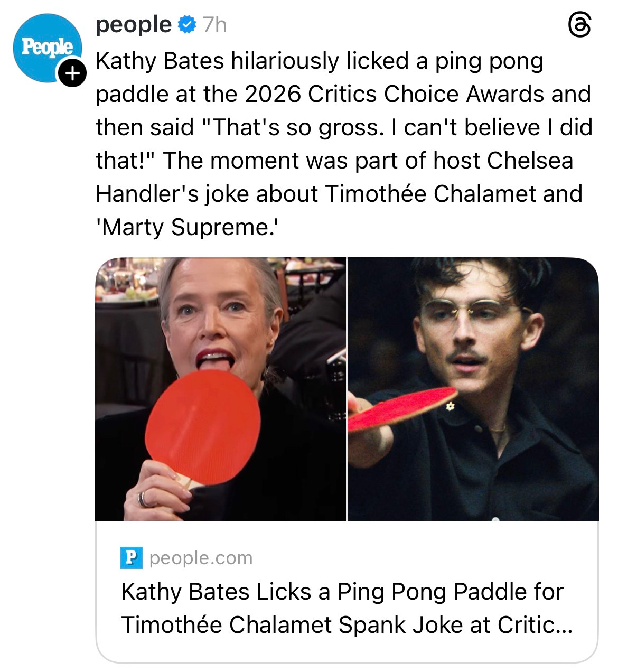Open the Kathy Bates article headline
This screenshot has width=618, height=672.
tap(342, 592)
